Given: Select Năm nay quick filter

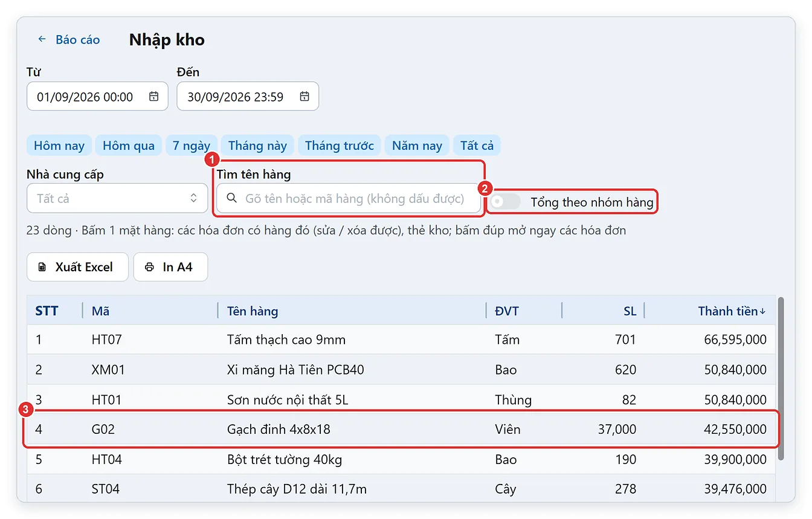Looking at the screenshot, I should tap(417, 146).
